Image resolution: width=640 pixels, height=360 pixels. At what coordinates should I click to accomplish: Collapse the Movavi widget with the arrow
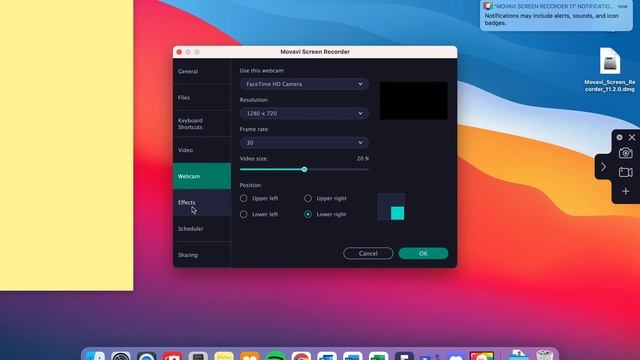pos(603,167)
